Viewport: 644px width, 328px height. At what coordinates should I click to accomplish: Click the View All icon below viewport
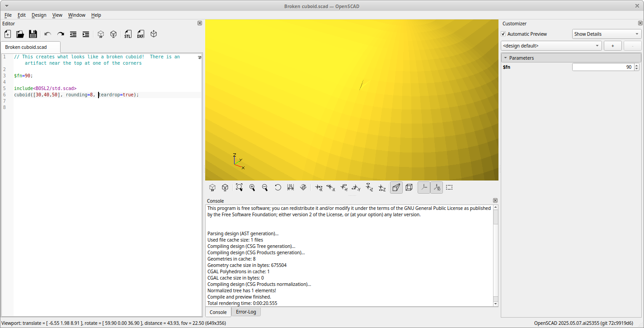[x=239, y=188]
